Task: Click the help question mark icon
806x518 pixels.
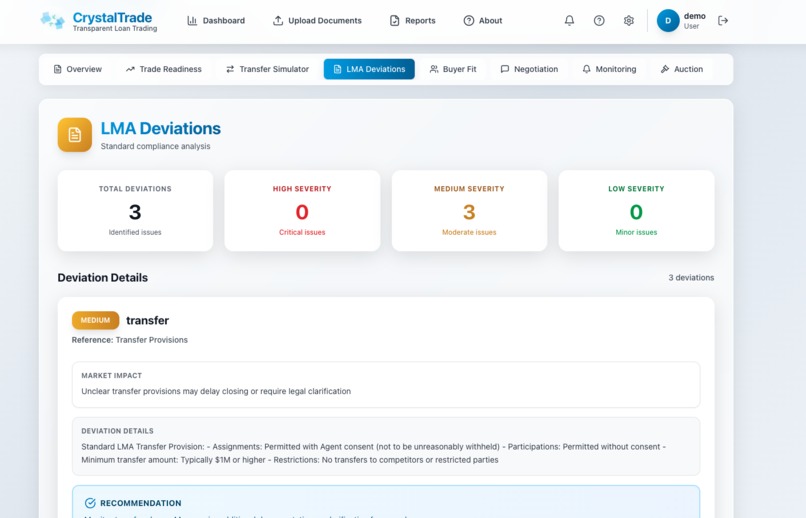Action: tap(599, 21)
